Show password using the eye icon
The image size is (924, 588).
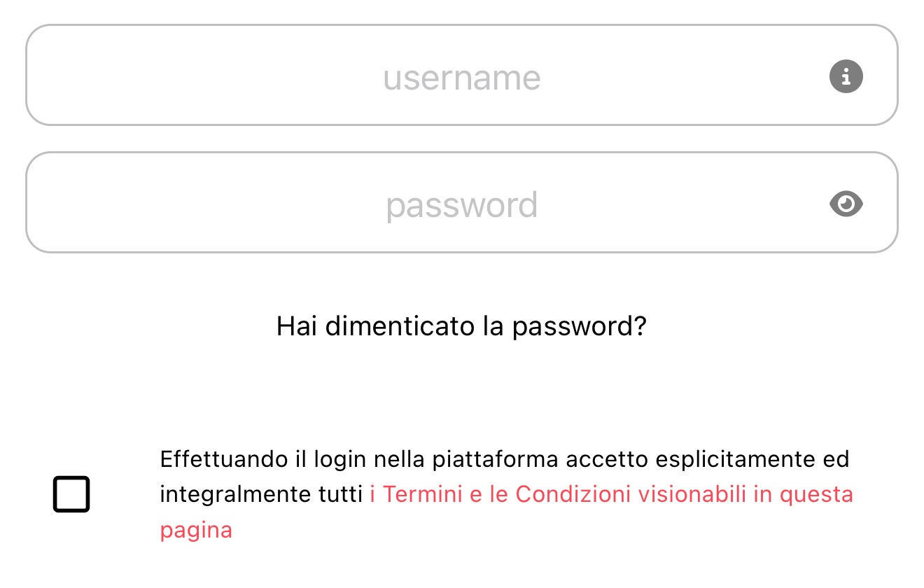[x=846, y=204]
